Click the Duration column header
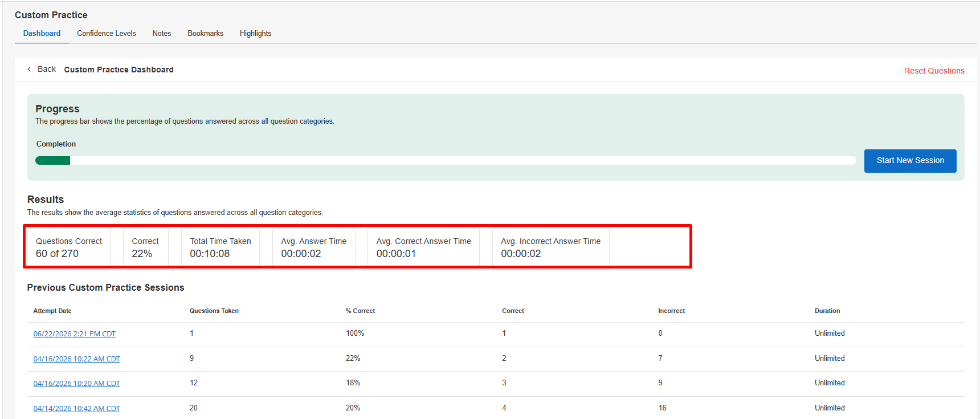The height and width of the screenshot is (419, 980). [827, 311]
